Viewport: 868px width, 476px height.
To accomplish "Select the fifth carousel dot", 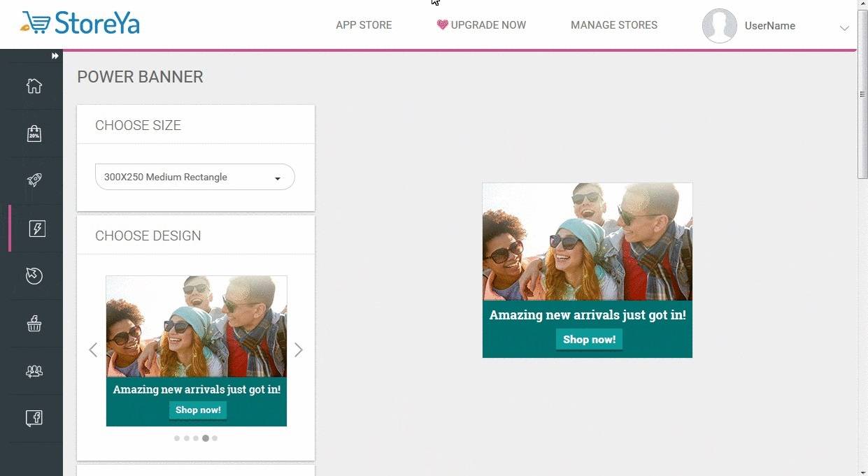I will [x=215, y=438].
